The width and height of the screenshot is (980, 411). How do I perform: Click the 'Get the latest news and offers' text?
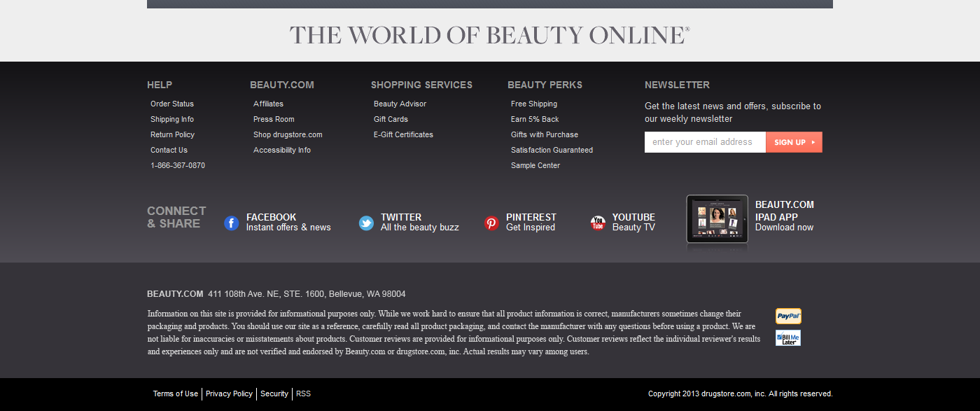[x=733, y=113]
